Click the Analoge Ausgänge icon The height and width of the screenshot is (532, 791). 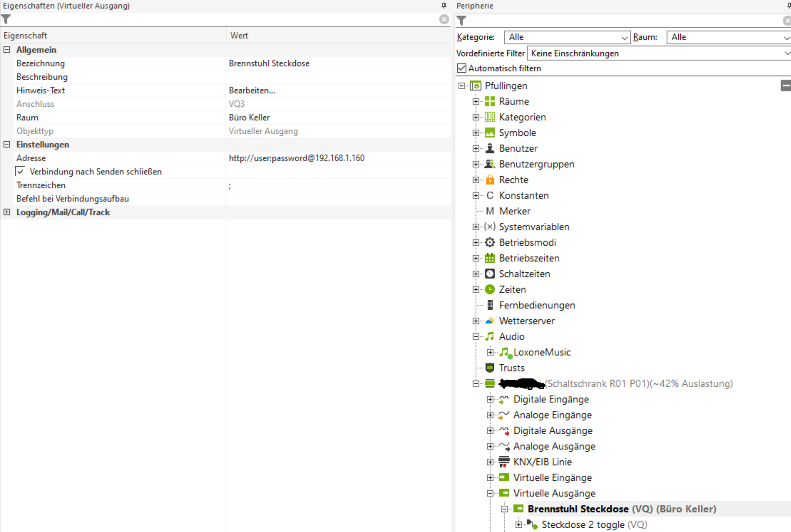click(x=504, y=446)
